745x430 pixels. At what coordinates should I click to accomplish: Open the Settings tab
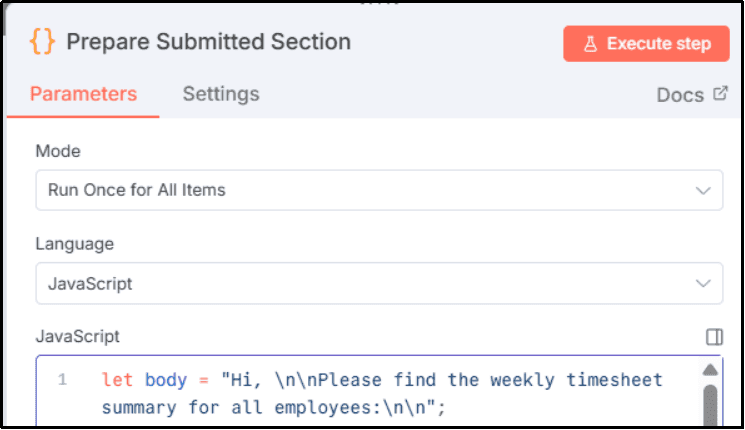pyautogui.click(x=221, y=94)
